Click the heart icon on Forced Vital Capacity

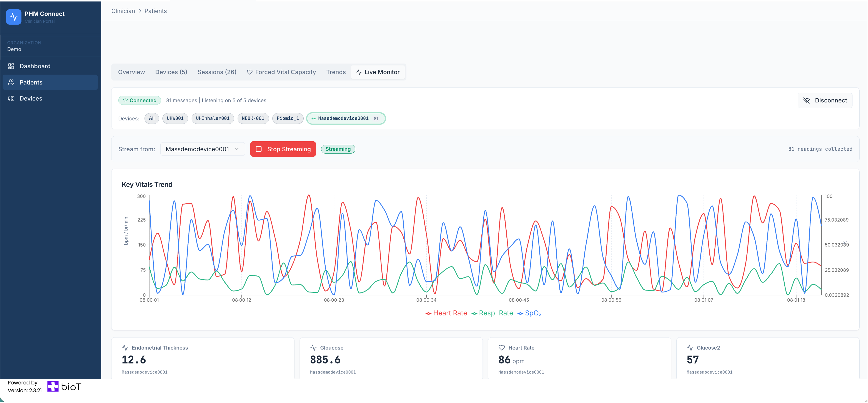tap(250, 72)
